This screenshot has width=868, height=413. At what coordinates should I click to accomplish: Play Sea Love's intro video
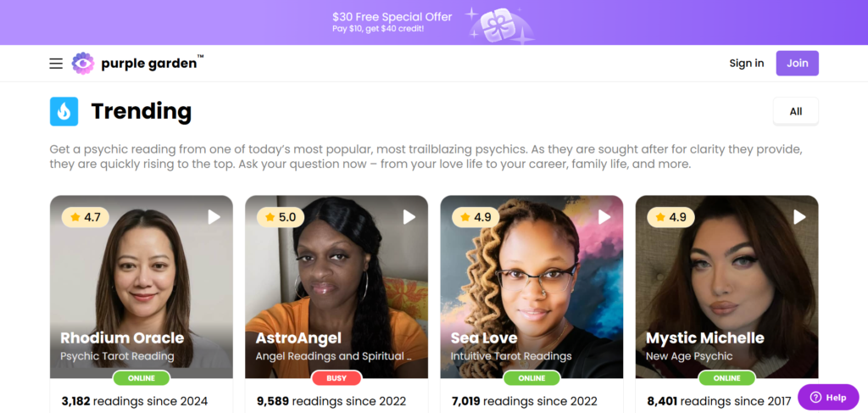pyautogui.click(x=604, y=217)
